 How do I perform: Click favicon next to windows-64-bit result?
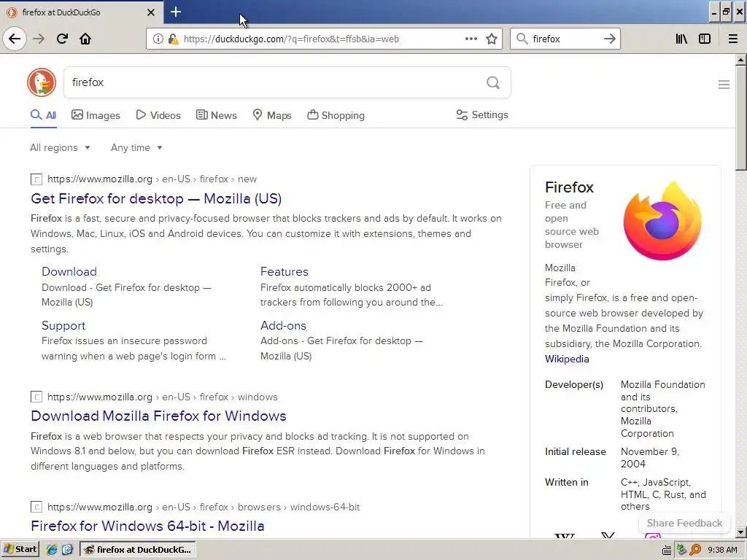36,507
